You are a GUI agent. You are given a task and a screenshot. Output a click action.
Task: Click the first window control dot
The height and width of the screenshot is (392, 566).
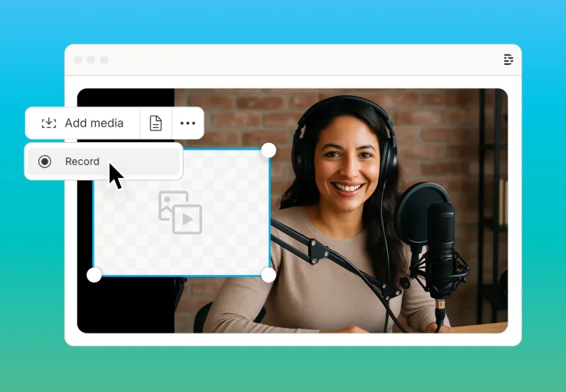tap(77, 59)
